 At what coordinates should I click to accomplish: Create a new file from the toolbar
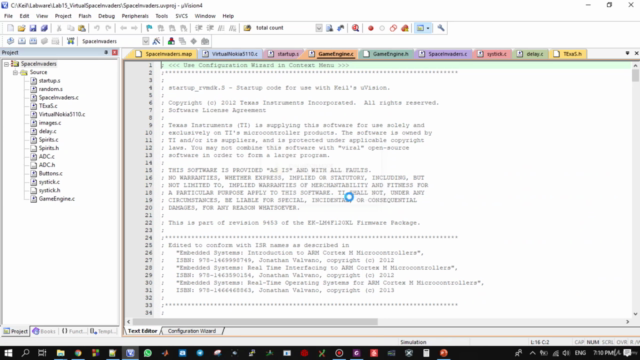tap(10, 28)
